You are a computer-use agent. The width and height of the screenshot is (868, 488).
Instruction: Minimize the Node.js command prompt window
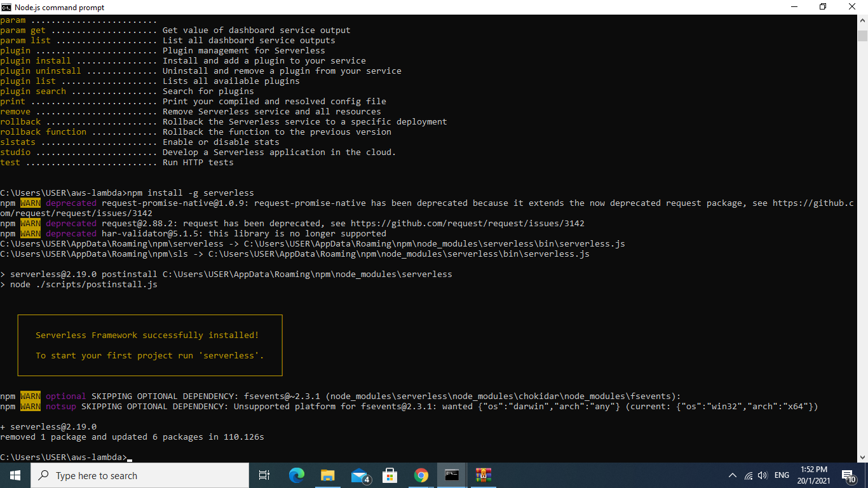click(794, 7)
